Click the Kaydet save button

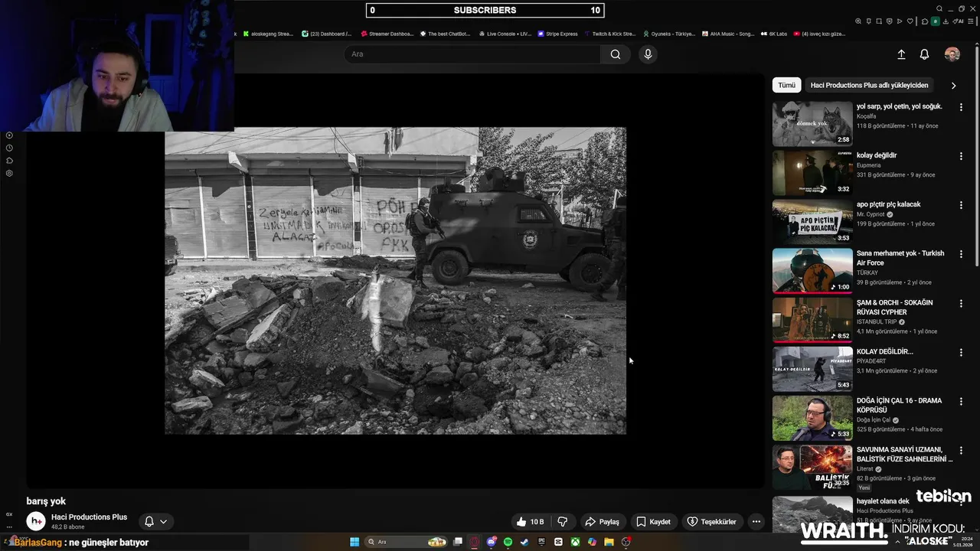(x=653, y=522)
